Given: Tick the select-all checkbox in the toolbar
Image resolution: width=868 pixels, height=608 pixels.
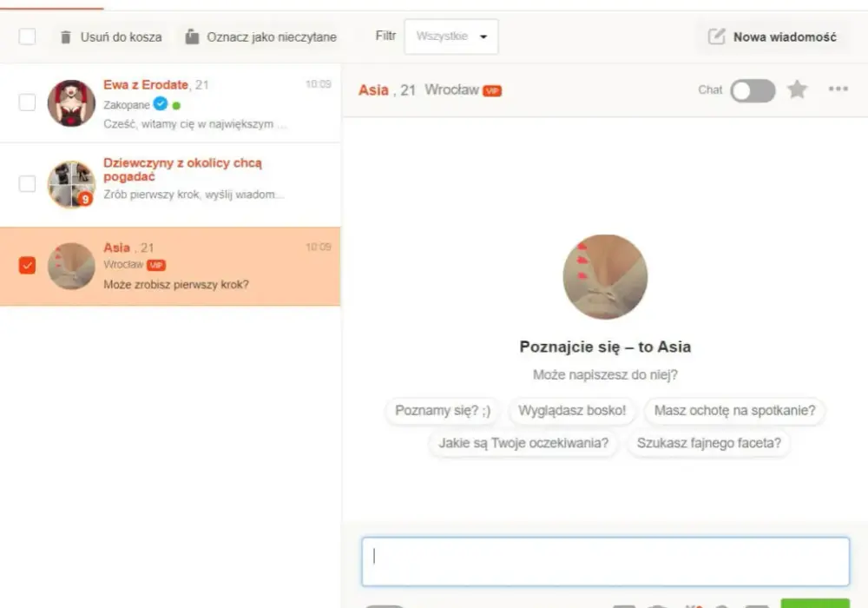Looking at the screenshot, I should coord(27,36).
